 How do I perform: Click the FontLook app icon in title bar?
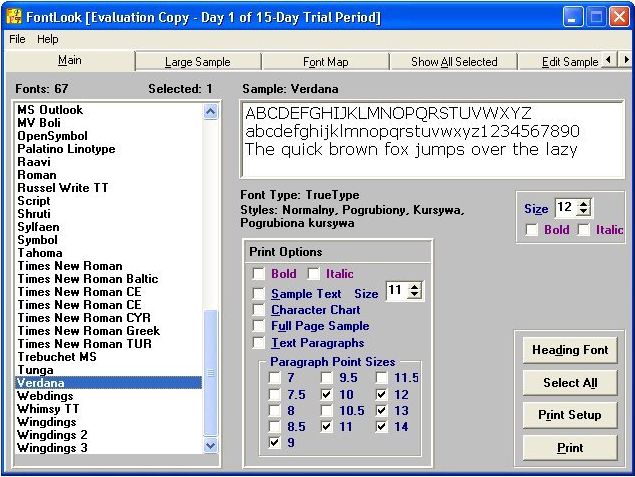(x=14, y=17)
